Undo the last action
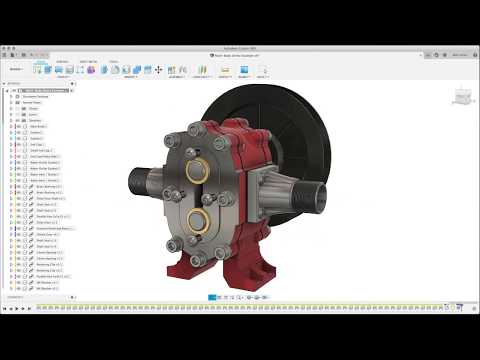The width and height of the screenshot is (480, 360). [x=33, y=55]
